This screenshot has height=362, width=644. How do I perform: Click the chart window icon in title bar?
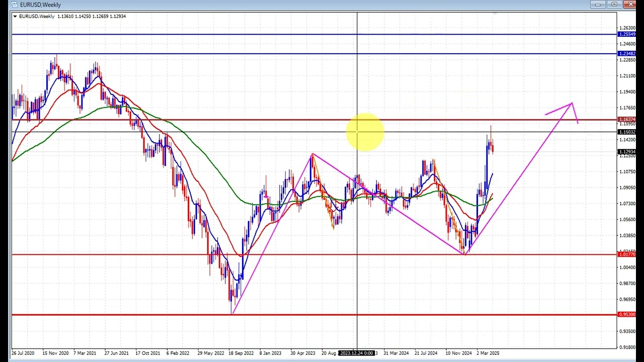15,5
